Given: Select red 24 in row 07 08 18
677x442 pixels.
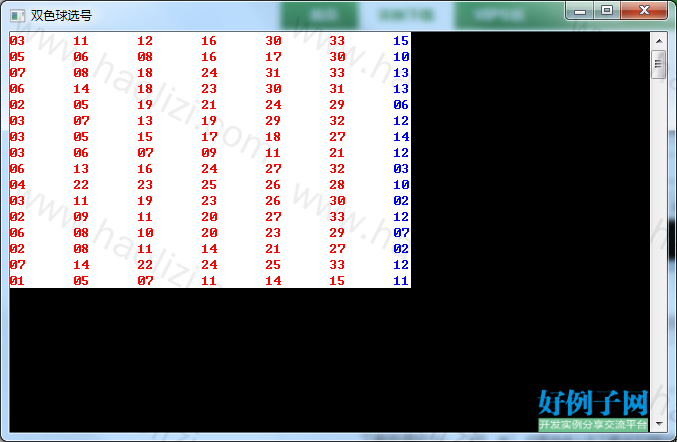Looking at the screenshot, I should [x=209, y=73].
